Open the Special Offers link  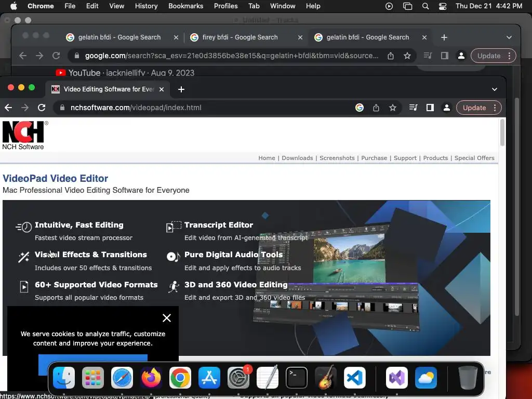[474, 158]
